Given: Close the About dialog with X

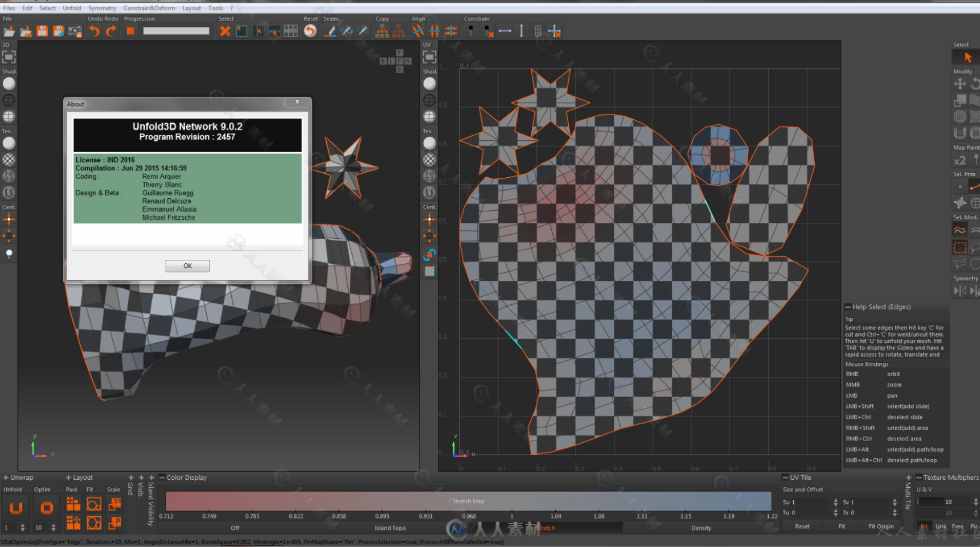Looking at the screenshot, I should tap(297, 102).
